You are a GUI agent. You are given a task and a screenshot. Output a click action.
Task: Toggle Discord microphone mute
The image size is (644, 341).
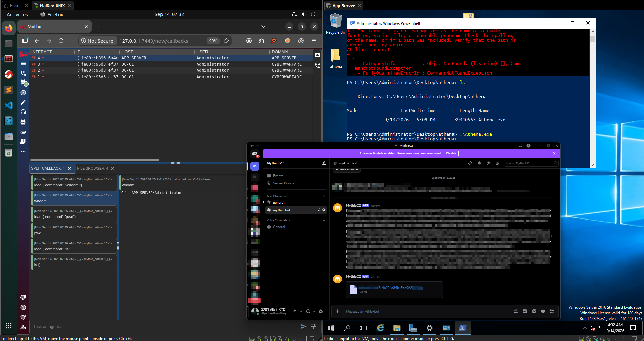coord(295,311)
